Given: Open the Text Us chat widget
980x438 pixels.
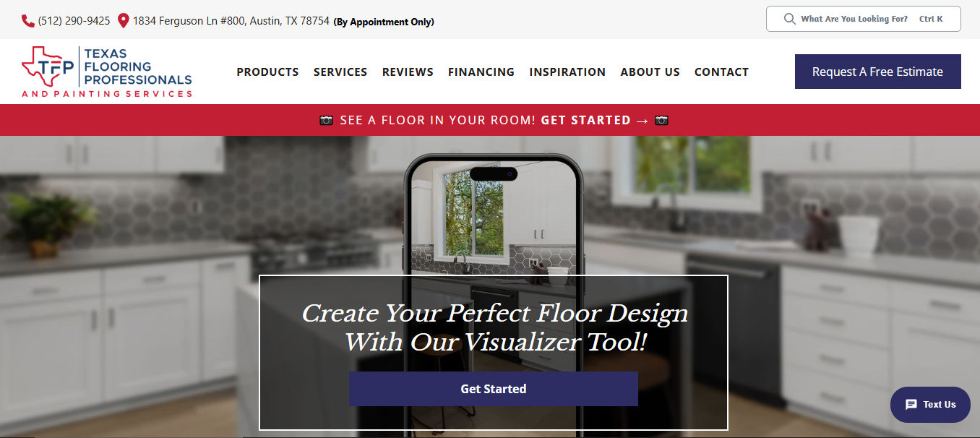Looking at the screenshot, I should click(x=930, y=405).
